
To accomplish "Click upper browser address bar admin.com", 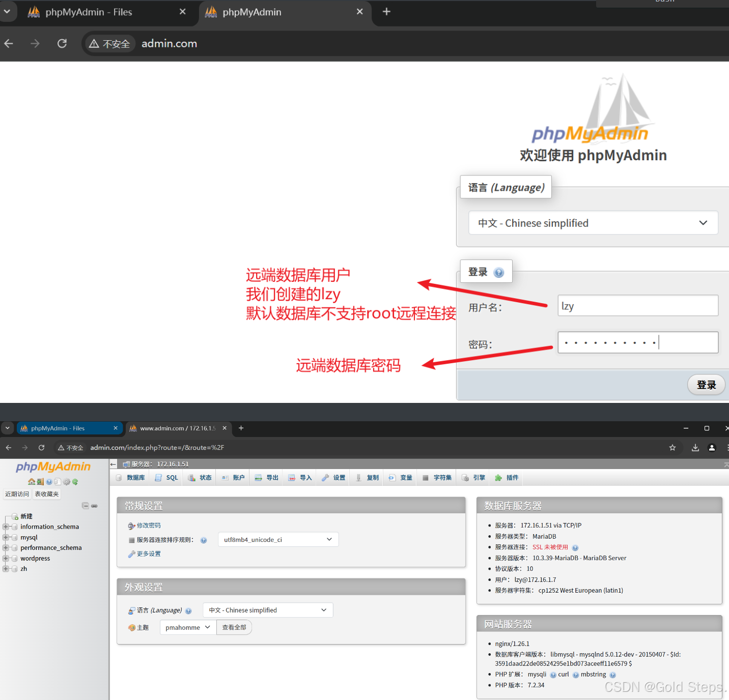I will pos(169,44).
